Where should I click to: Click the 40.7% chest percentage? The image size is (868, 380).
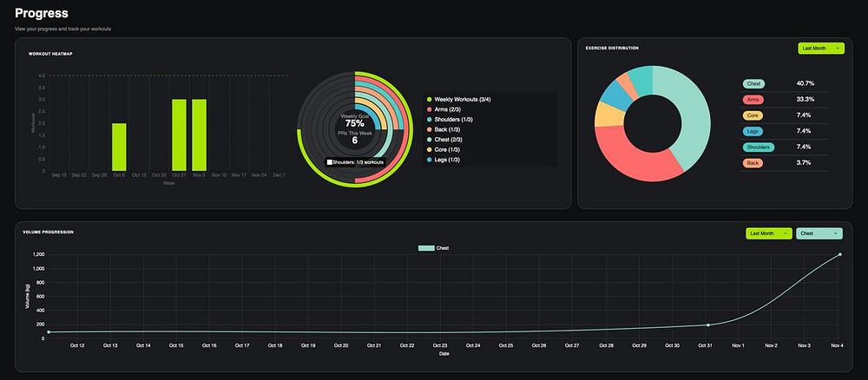coord(805,83)
